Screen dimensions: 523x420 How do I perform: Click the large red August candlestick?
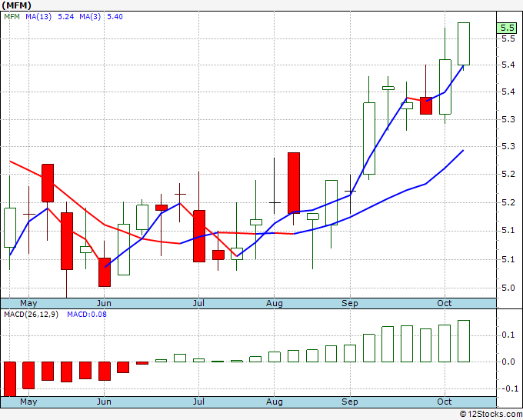click(294, 183)
